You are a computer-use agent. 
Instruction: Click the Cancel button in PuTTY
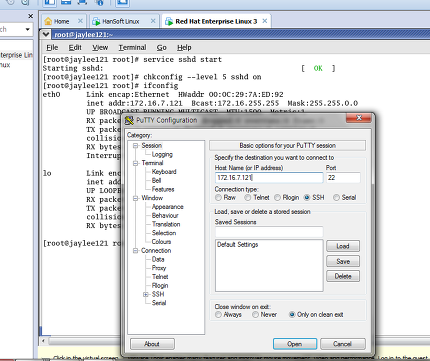[x=343, y=344]
